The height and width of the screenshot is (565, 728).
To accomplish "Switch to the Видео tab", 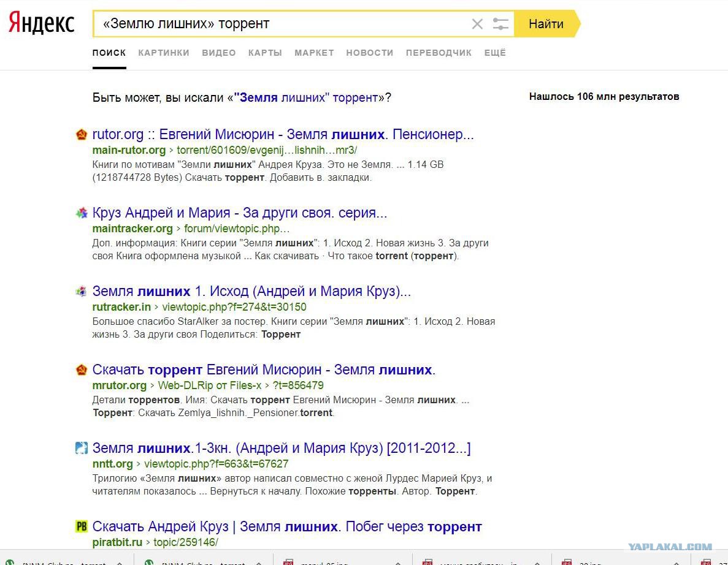I will point(219,53).
